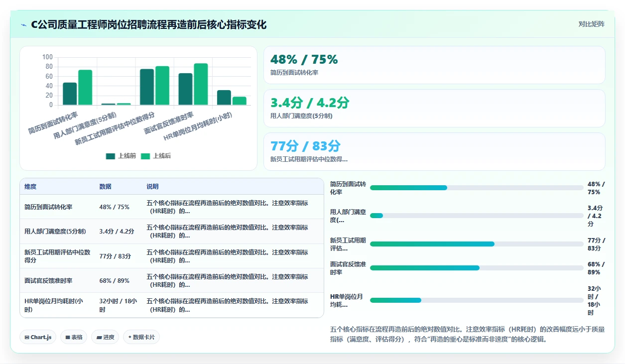The width and height of the screenshot is (625, 364).
Task: Click the 77分 / 83分 data card
Action: (x=434, y=151)
